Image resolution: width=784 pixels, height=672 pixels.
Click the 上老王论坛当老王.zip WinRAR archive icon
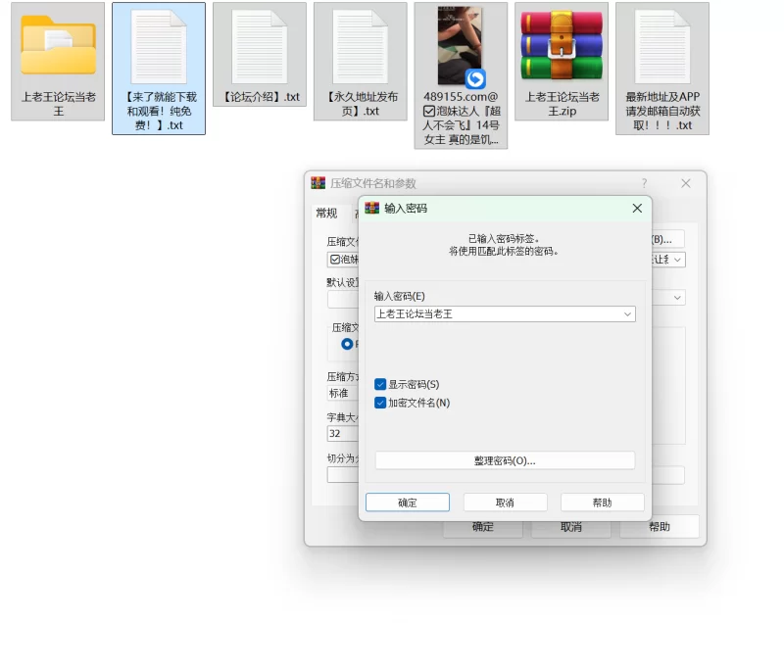coord(562,47)
